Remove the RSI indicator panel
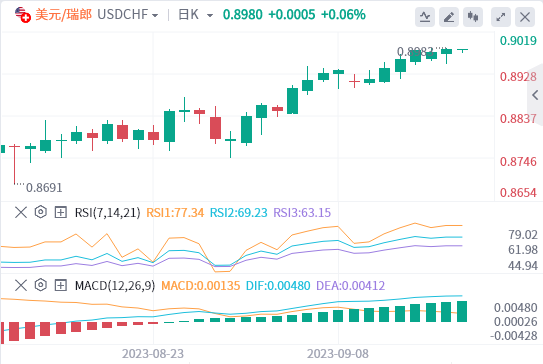The height and width of the screenshot is (364, 543). point(21,212)
